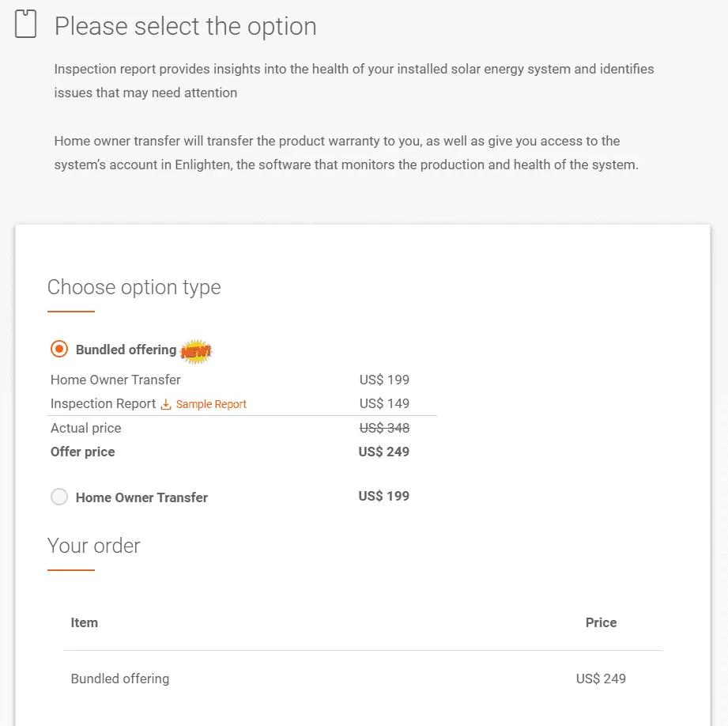Click the strikethrough US$ 348 actual price
Screen dimensions: 728x726
(x=384, y=428)
